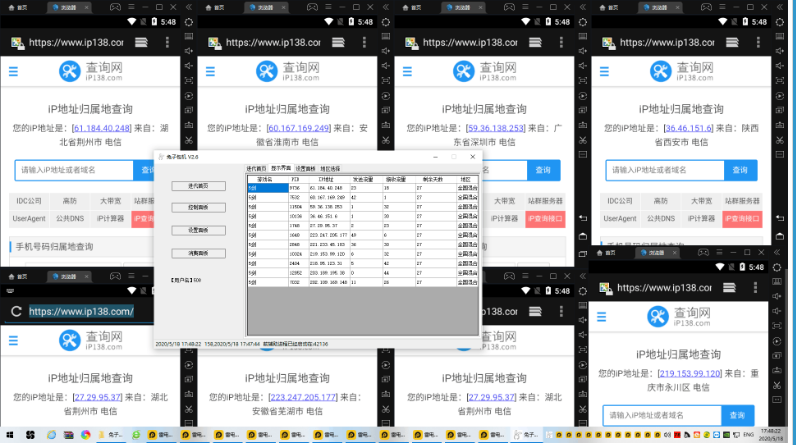Click Android back icon on 36.46.151.6 emulator toolbar
Screen dimensions: 796x445
coord(780,218)
